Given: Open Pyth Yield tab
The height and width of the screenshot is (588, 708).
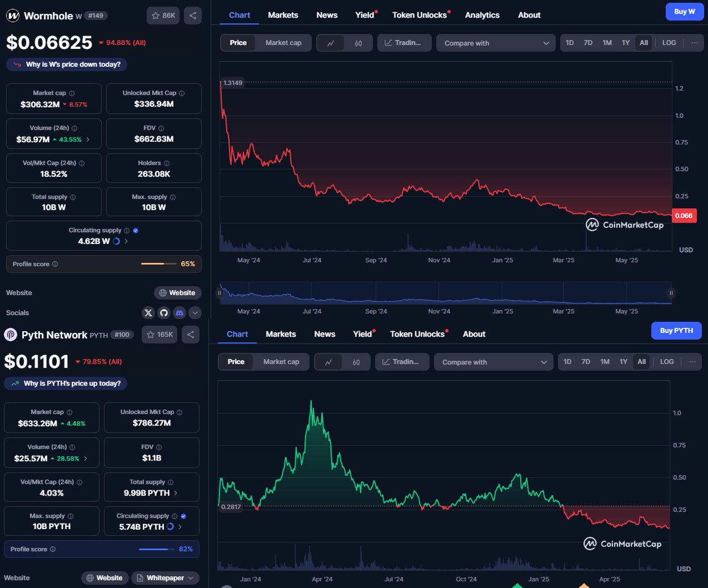Looking at the screenshot, I should click(x=362, y=334).
